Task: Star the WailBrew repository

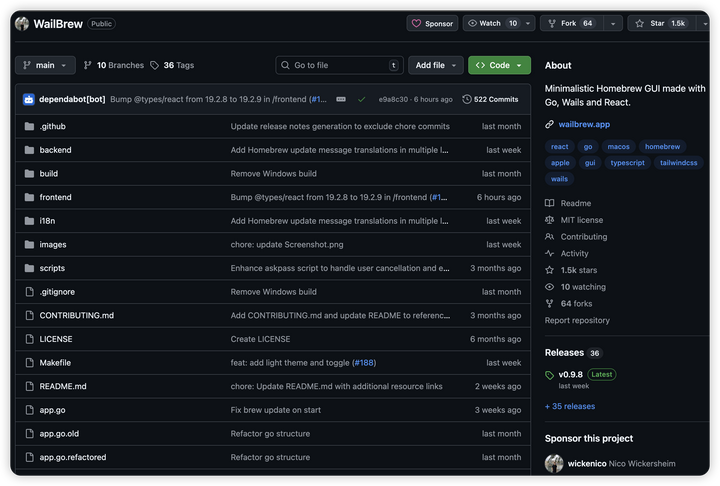Action: tap(655, 23)
